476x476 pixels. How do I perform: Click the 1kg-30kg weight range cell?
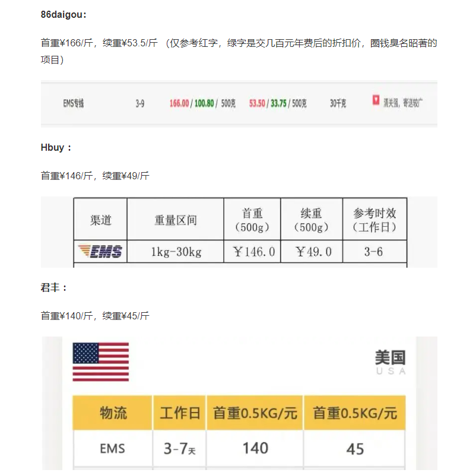coord(176,252)
